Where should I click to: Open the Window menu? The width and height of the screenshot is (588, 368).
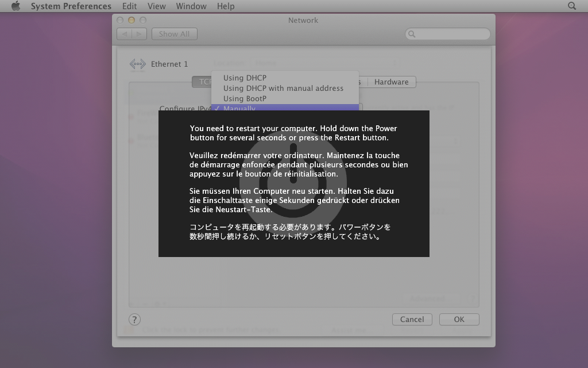pos(191,6)
